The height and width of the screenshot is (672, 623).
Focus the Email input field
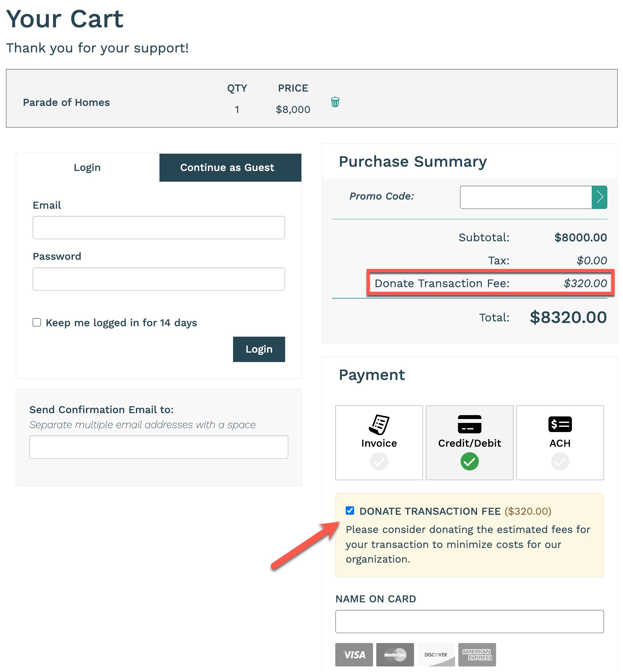click(x=159, y=228)
